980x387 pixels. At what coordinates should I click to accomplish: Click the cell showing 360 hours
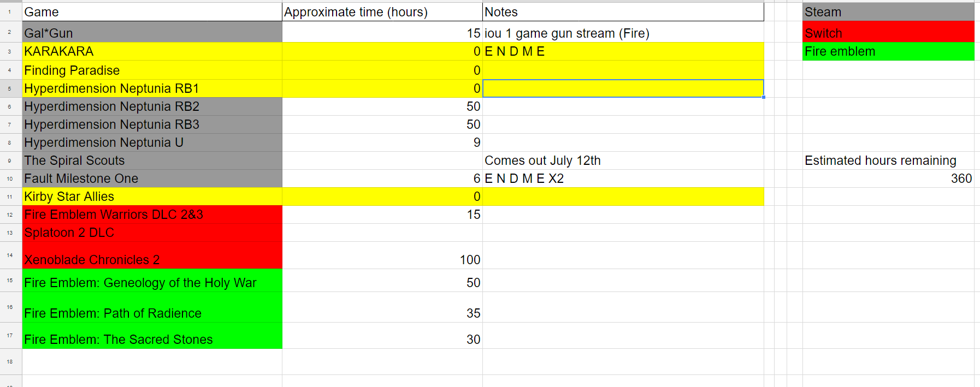[x=888, y=178]
